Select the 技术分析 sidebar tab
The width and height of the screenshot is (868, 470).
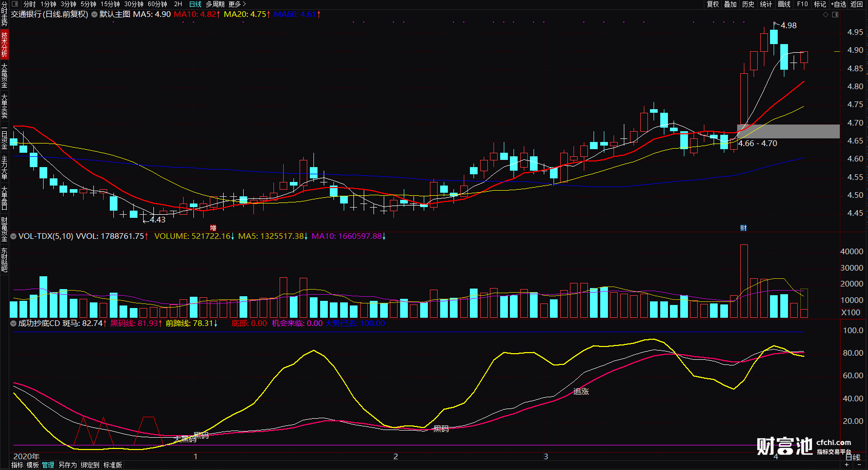[x=4, y=44]
